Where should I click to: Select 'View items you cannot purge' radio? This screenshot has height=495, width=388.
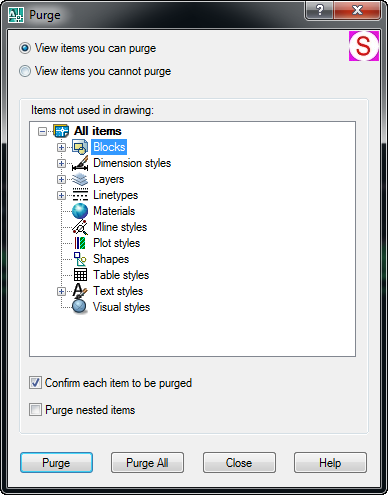coord(25,71)
